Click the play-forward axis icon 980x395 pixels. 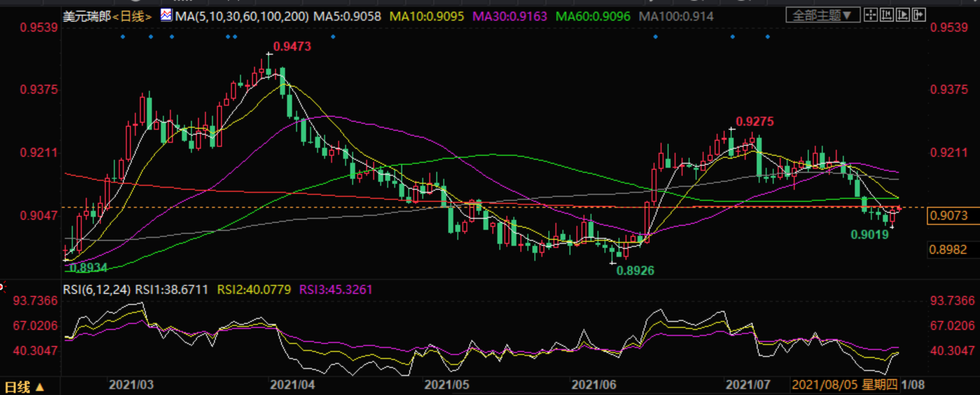click(903, 15)
